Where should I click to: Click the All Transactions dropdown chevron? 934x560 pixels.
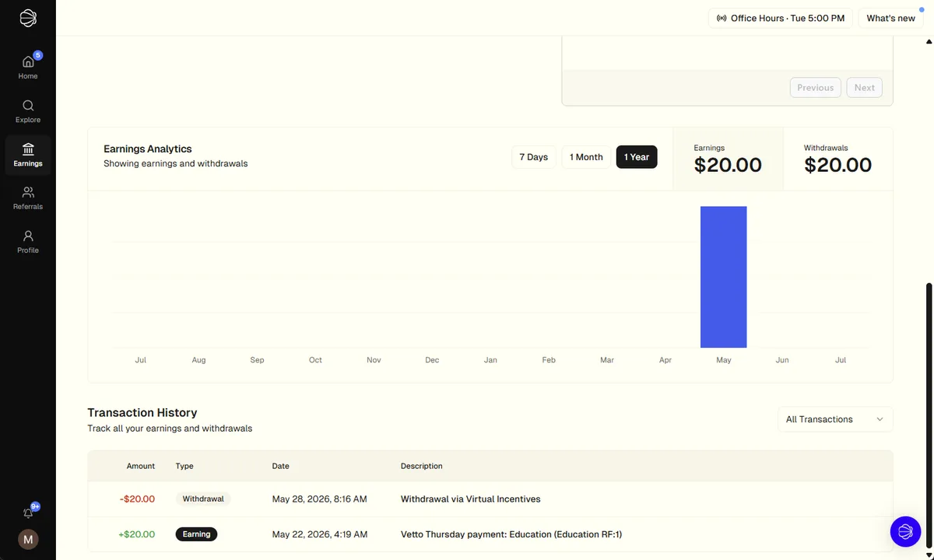point(880,419)
